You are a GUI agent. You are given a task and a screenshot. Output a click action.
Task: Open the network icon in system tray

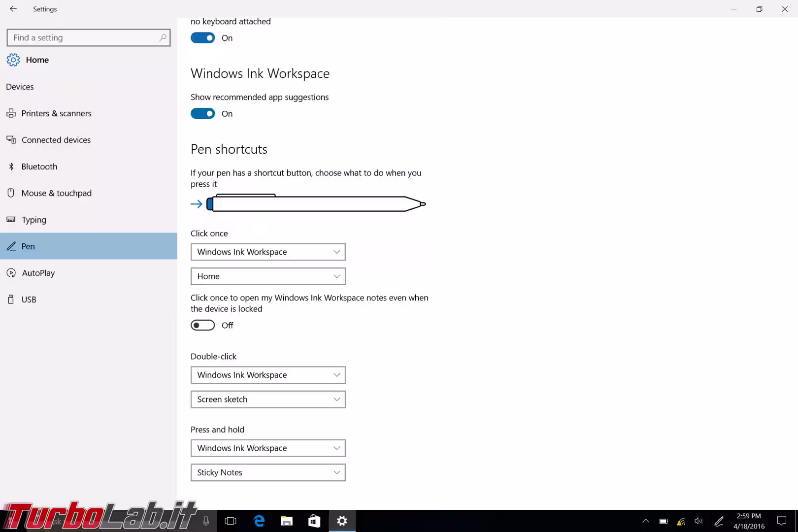click(681, 521)
